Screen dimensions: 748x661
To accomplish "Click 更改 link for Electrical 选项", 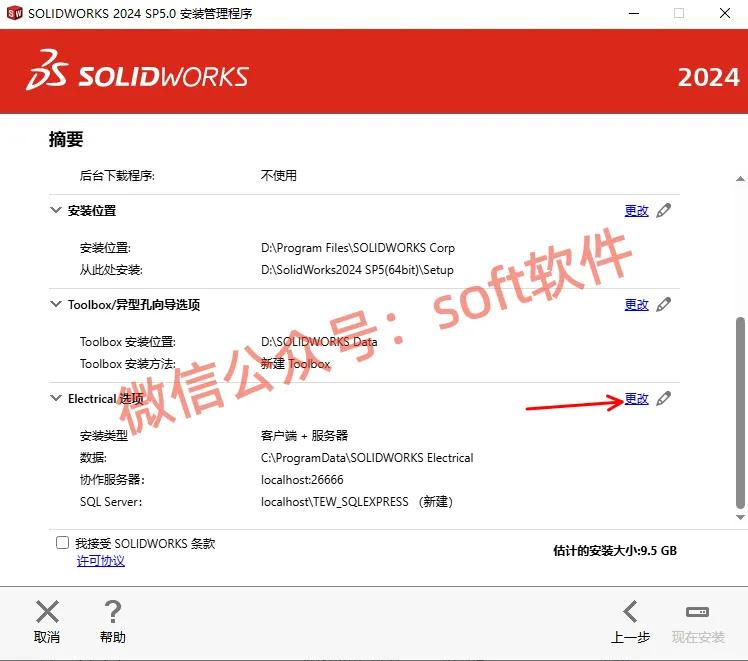I will (636, 398).
